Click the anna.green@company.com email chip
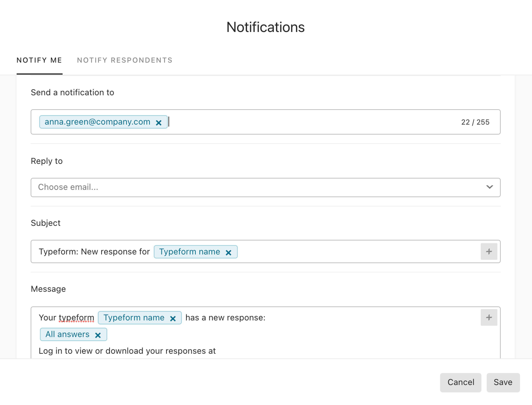Viewport: 532px width, 405px height. click(x=97, y=122)
